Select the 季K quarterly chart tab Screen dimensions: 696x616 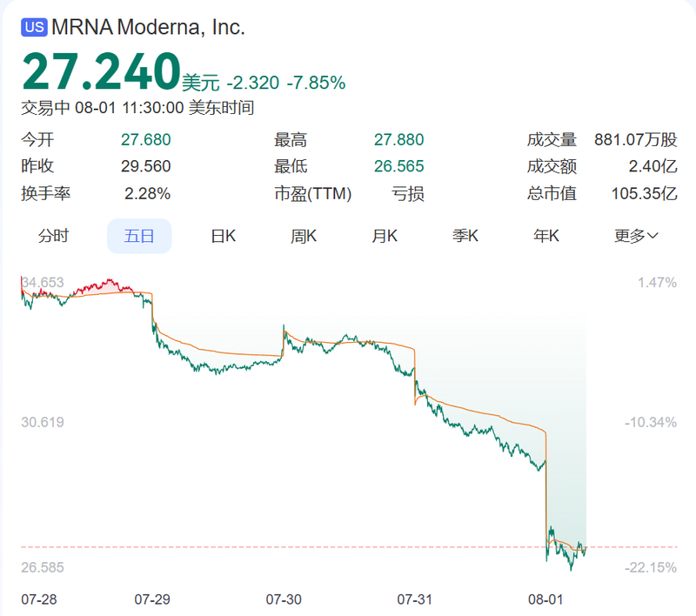tap(465, 236)
